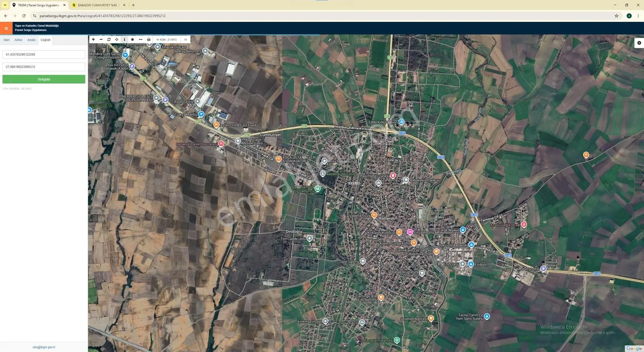Select the pan/move map tool
644x352 pixels.
coord(117,39)
